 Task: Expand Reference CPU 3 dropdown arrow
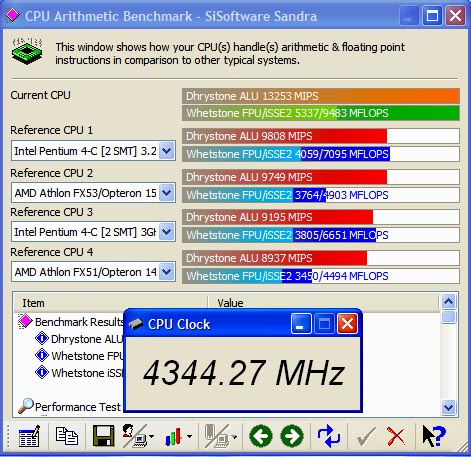point(167,232)
